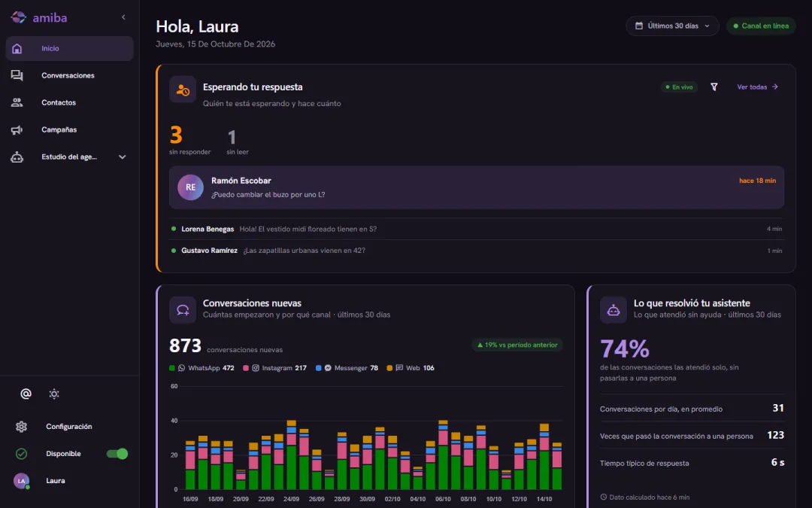Image resolution: width=812 pixels, height=508 pixels.
Task: Open Laura's profile avatar
Action: pyautogui.click(x=21, y=481)
